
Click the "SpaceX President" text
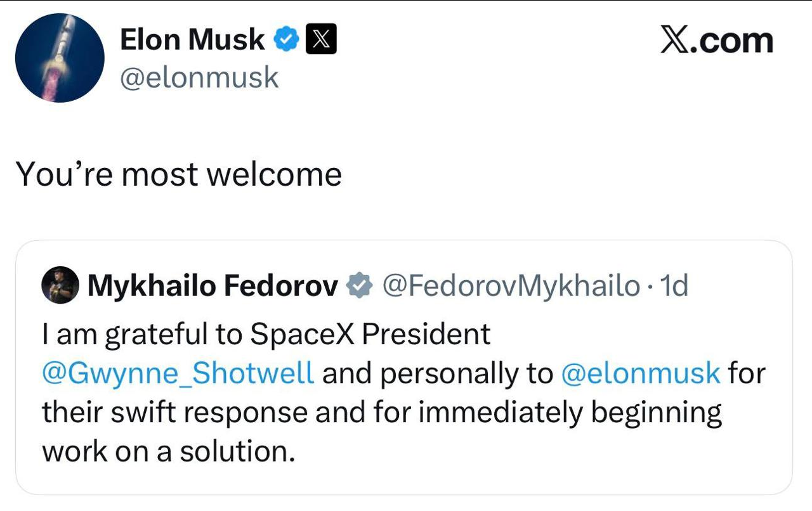[x=370, y=335]
